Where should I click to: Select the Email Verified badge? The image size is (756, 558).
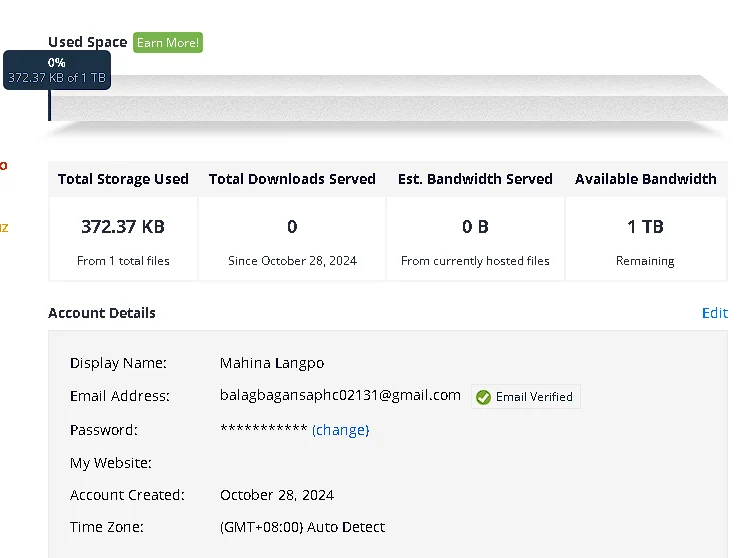point(526,396)
